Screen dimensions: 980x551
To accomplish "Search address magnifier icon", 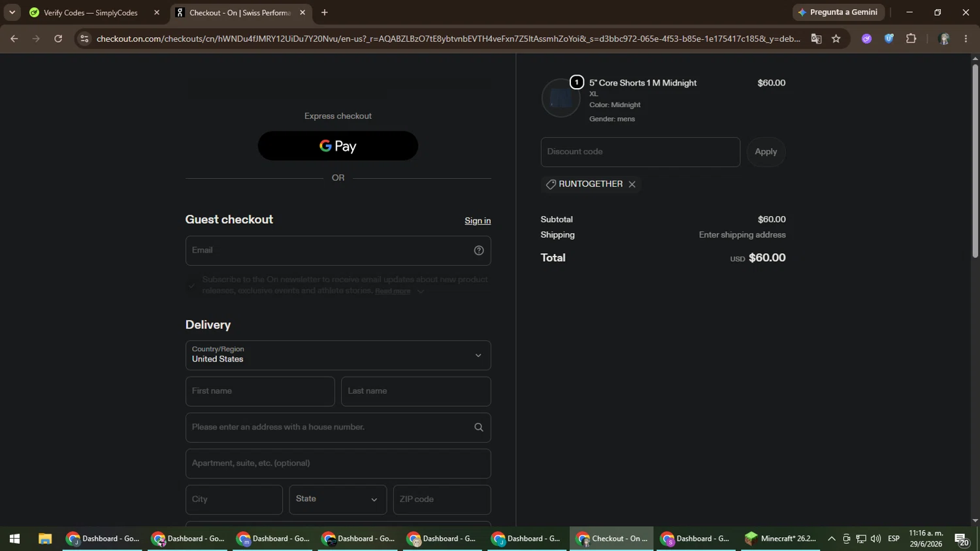I will [479, 428].
